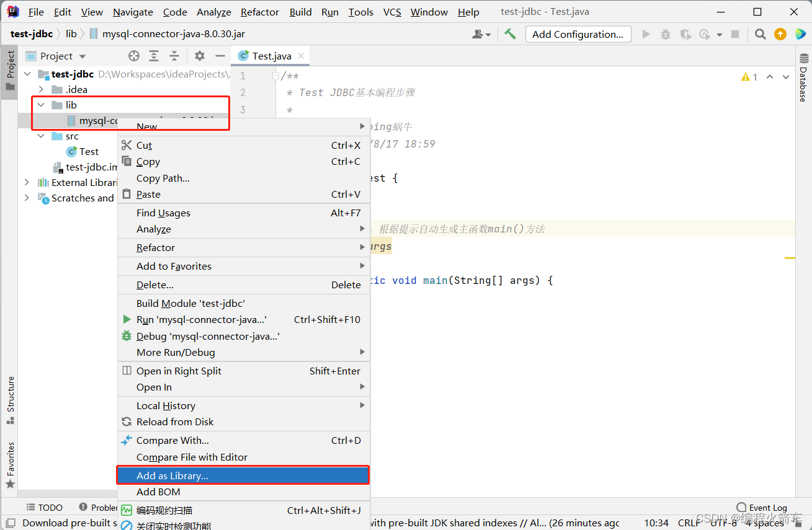Open the Structure tool window

point(11,400)
